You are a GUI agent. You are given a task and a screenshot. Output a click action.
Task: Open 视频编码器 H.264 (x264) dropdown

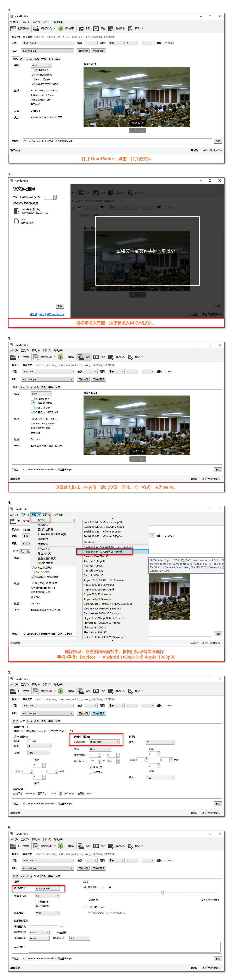(47, 888)
